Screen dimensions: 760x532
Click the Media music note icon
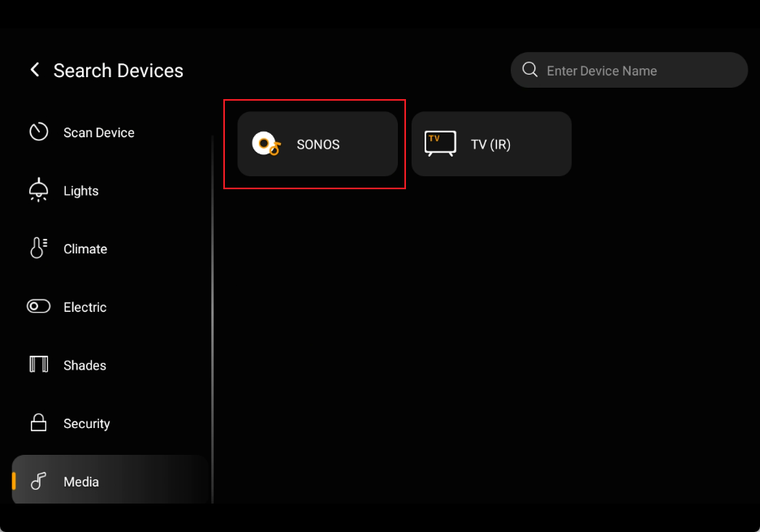39,481
